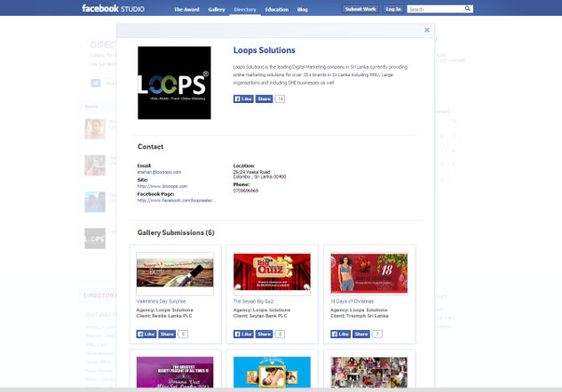562x392 pixels.
Task: Like the 18 Days of Christmas submission
Action: (x=341, y=334)
